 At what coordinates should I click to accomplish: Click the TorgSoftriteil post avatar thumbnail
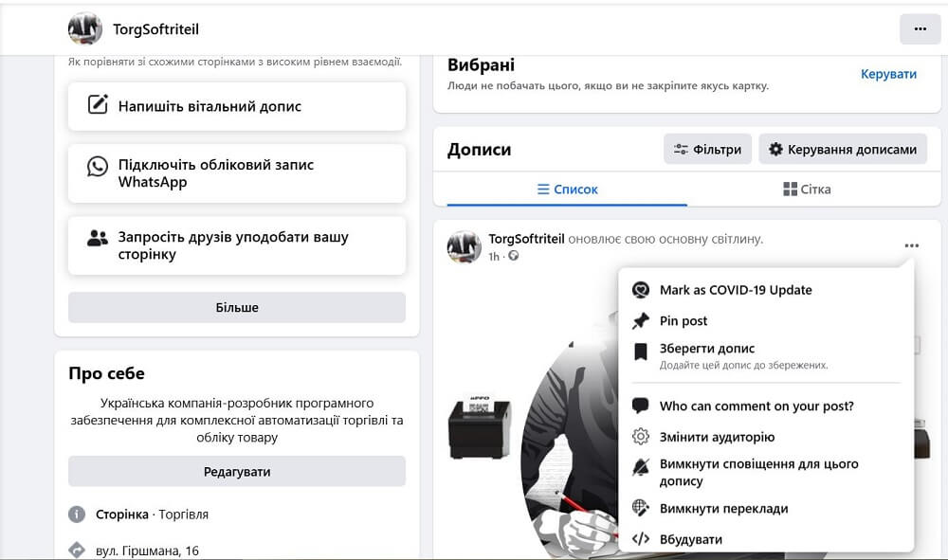click(465, 246)
